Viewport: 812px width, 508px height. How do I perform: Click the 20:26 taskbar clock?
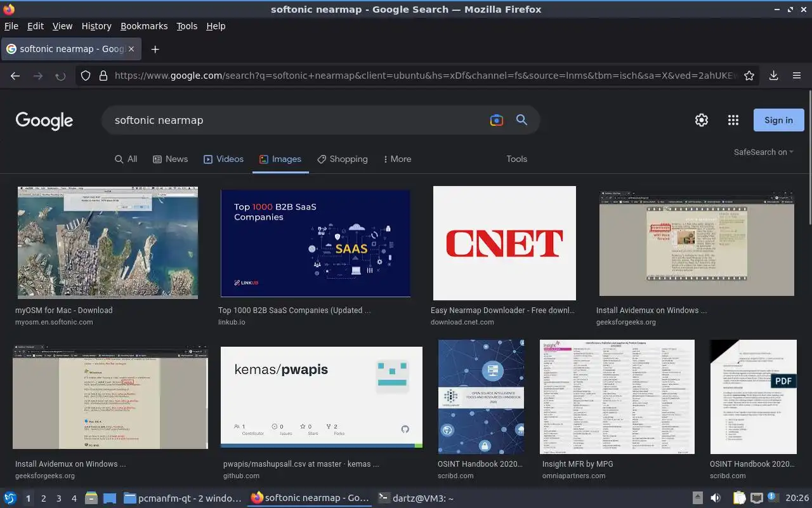797,498
